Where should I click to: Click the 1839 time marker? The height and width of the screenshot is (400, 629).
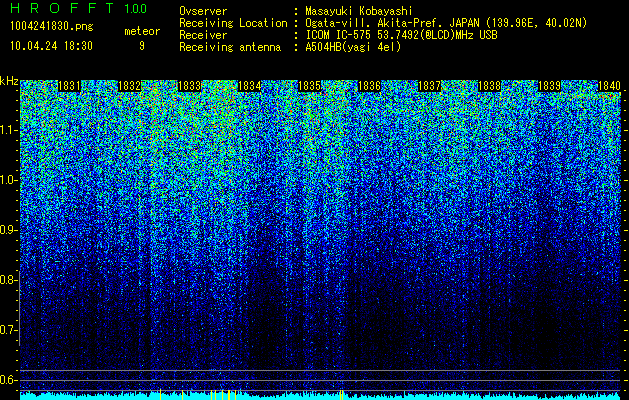[x=549, y=86]
